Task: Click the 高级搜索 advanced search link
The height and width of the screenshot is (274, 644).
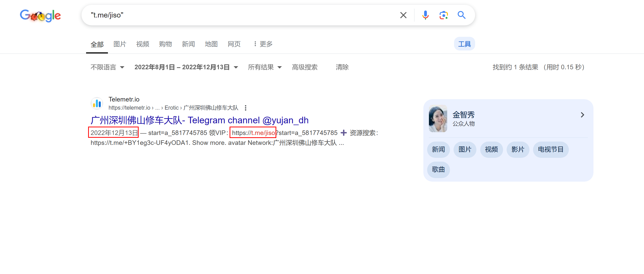Action: 304,67
